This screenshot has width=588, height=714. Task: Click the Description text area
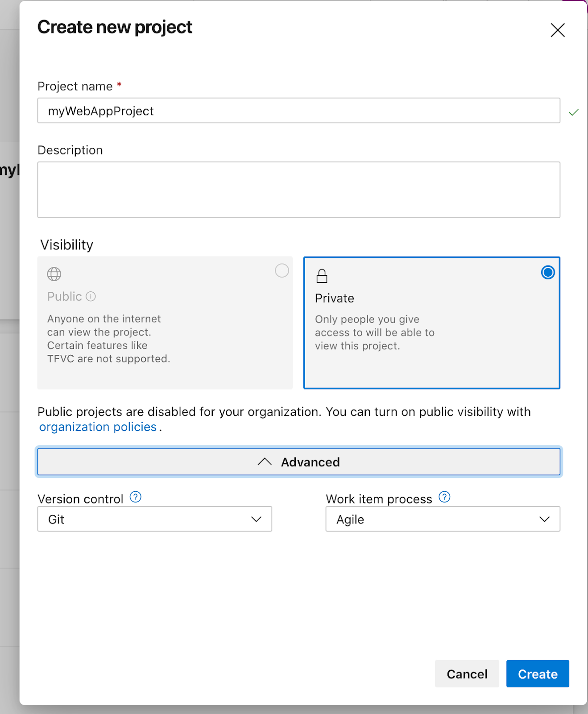(298, 190)
